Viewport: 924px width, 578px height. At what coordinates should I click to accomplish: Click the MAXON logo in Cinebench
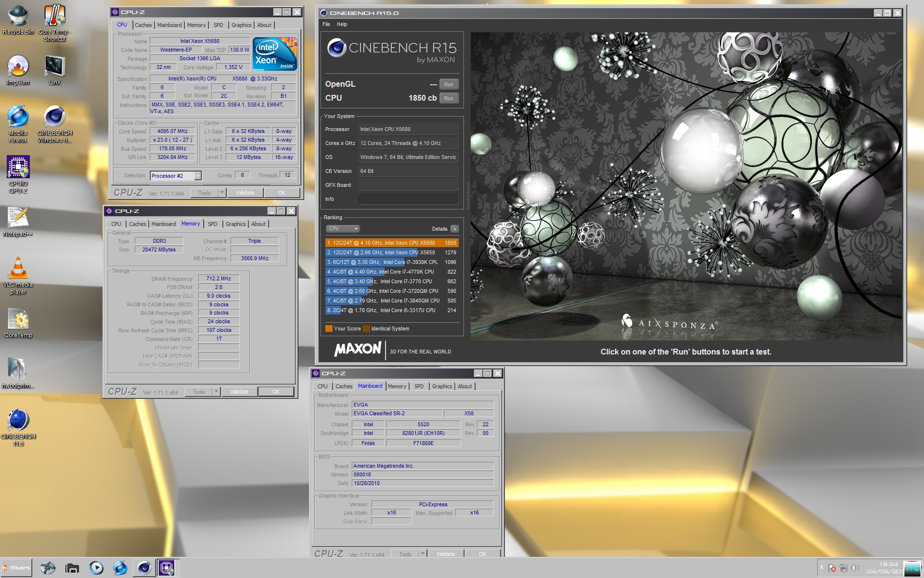click(358, 349)
